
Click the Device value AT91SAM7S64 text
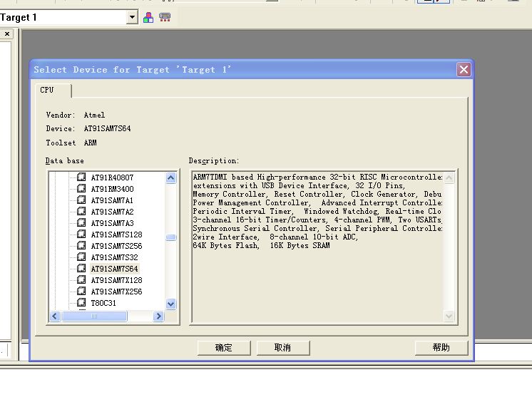click(107, 128)
